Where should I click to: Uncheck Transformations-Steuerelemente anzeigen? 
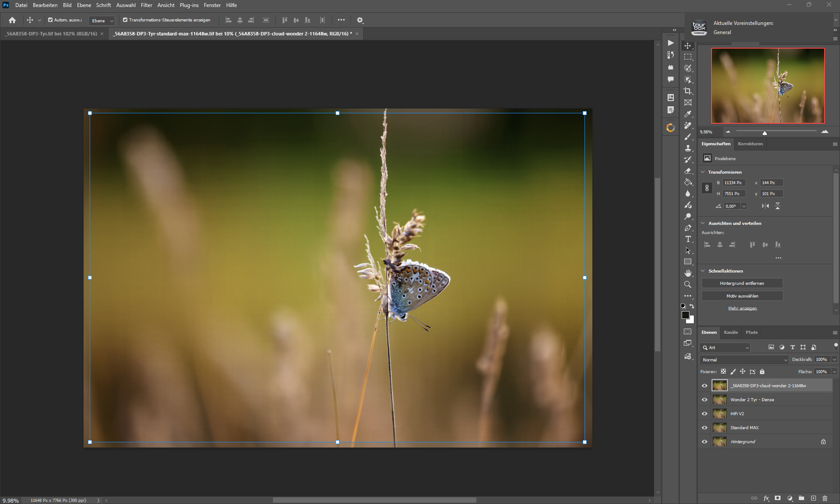click(x=125, y=20)
